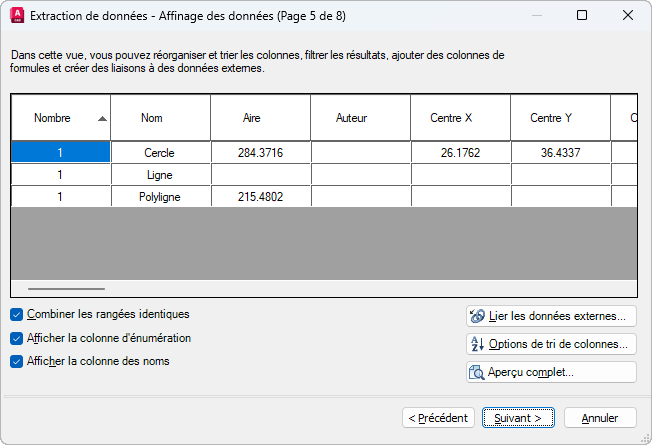Select the Polyligne name cell
The height and width of the screenshot is (445, 652).
tap(161, 196)
